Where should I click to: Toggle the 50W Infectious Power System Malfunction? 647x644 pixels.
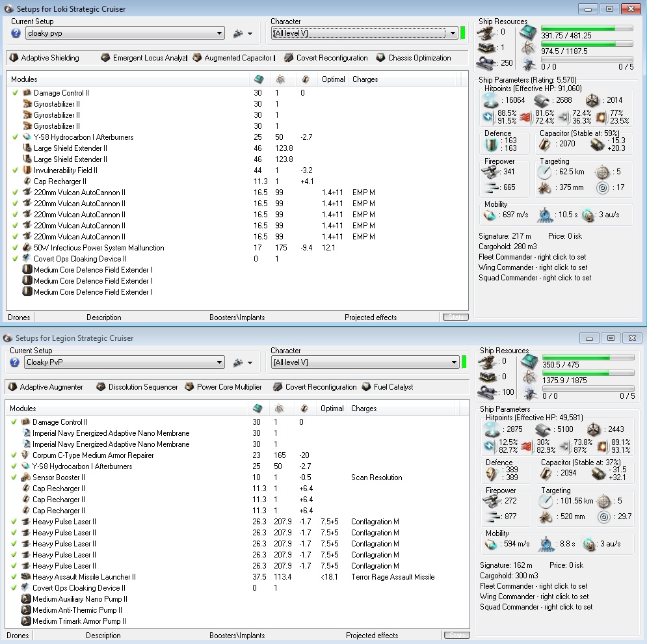tap(15, 247)
